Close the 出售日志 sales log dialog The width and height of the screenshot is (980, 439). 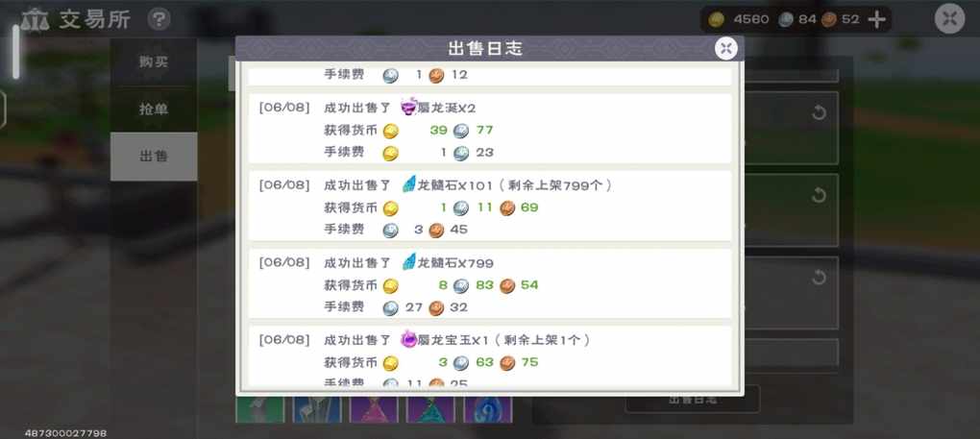(x=725, y=49)
